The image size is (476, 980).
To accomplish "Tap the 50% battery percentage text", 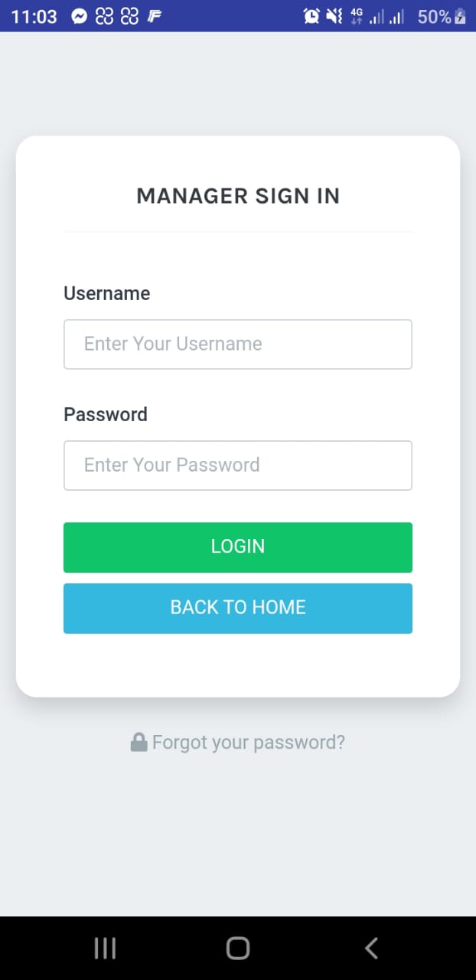I will pos(434,16).
